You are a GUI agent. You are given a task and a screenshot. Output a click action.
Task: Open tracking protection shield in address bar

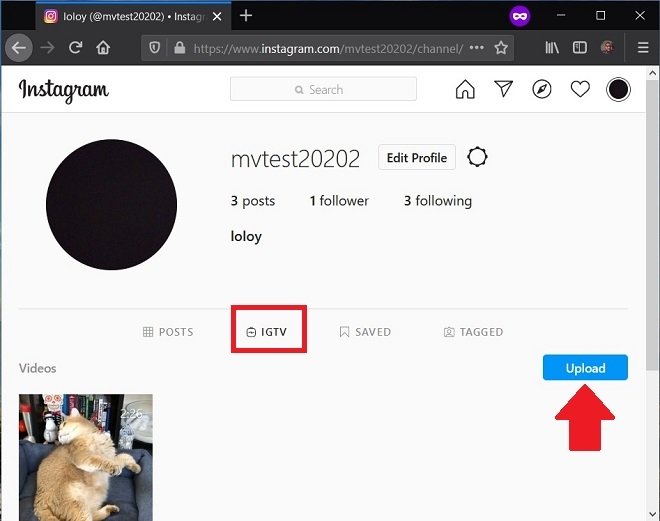(x=154, y=48)
